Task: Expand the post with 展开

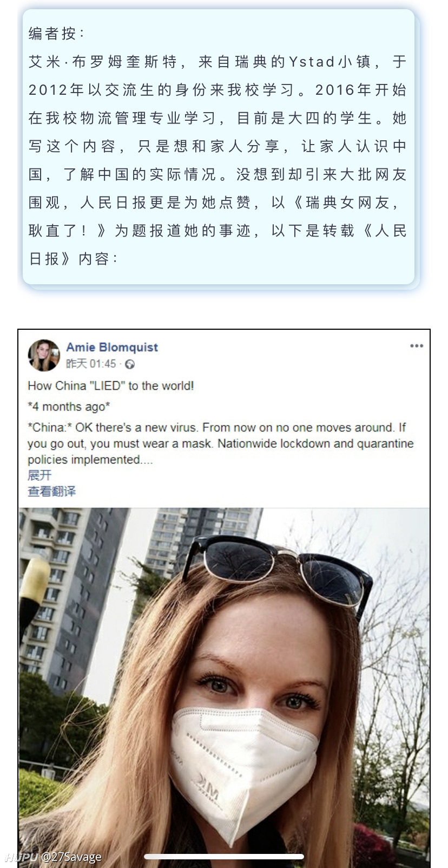Action: tap(39, 475)
